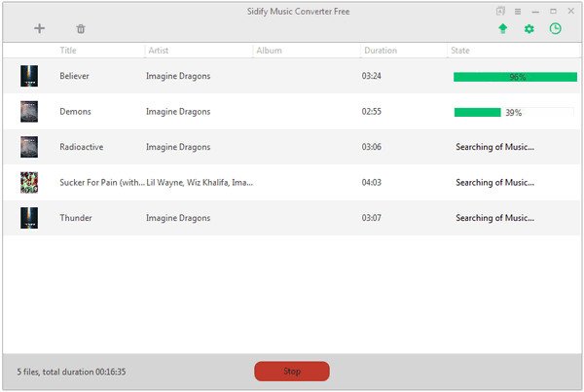Select the track title "Demons"
This screenshot has height=392, width=584.
tap(75, 111)
